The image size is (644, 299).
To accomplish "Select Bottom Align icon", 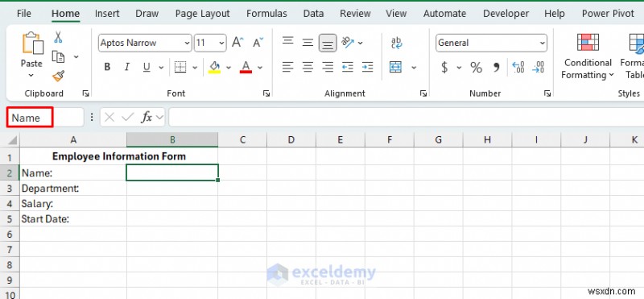I will click(x=328, y=43).
